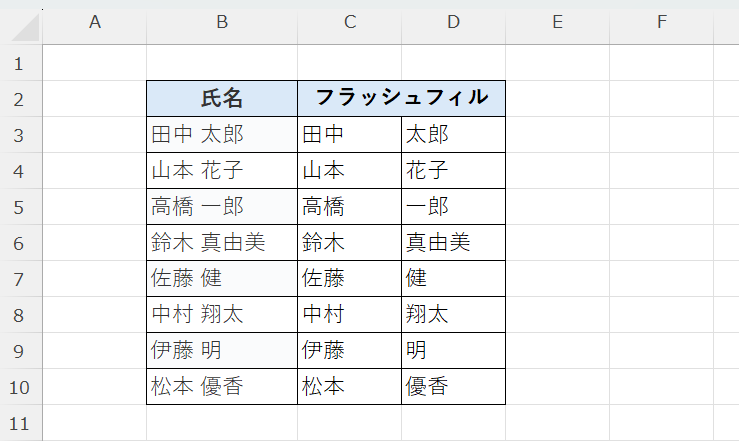Select cell containing 田中 太郎
The height and width of the screenshot is (441, 739).
(222, 134)
